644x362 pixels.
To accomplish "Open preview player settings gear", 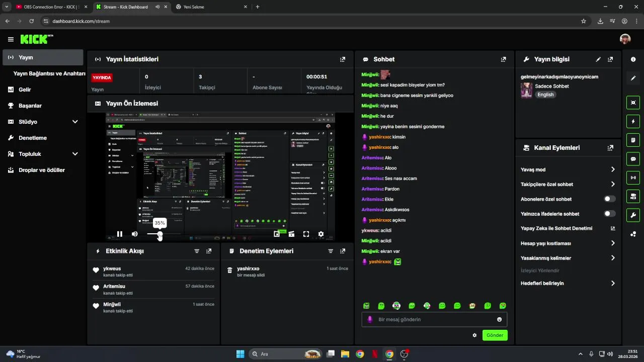I will (321, 234).
